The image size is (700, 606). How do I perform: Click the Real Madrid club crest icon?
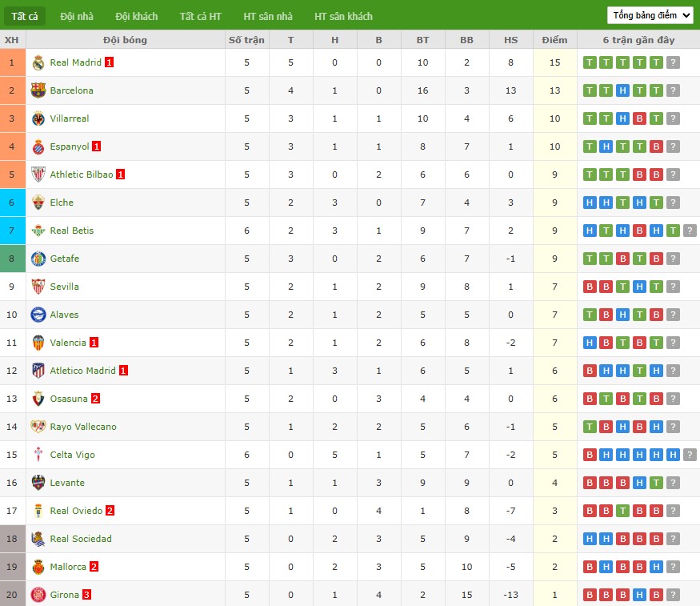coord(38,62)
